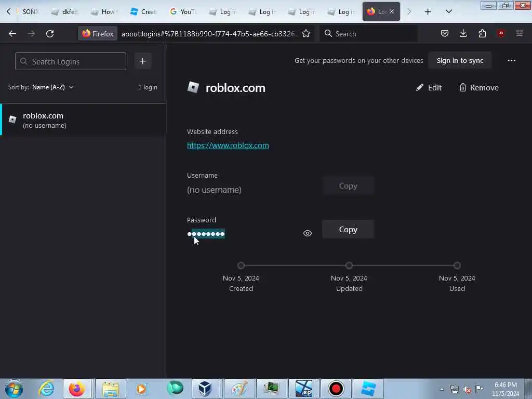Open the list all tabs chevron
The image size is (532, 399).
pyautogui.click(x=448, y=11)
